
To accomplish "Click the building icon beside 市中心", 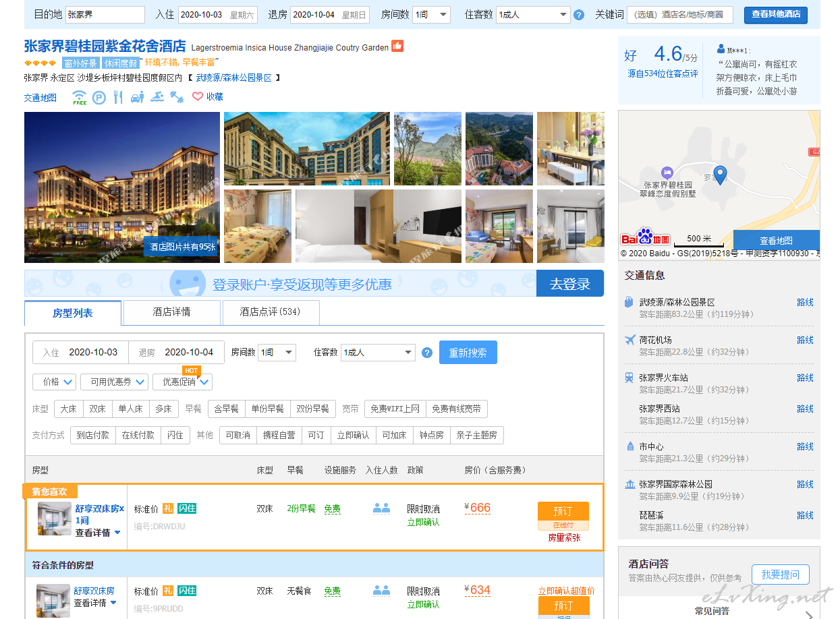I will point(630,446).
